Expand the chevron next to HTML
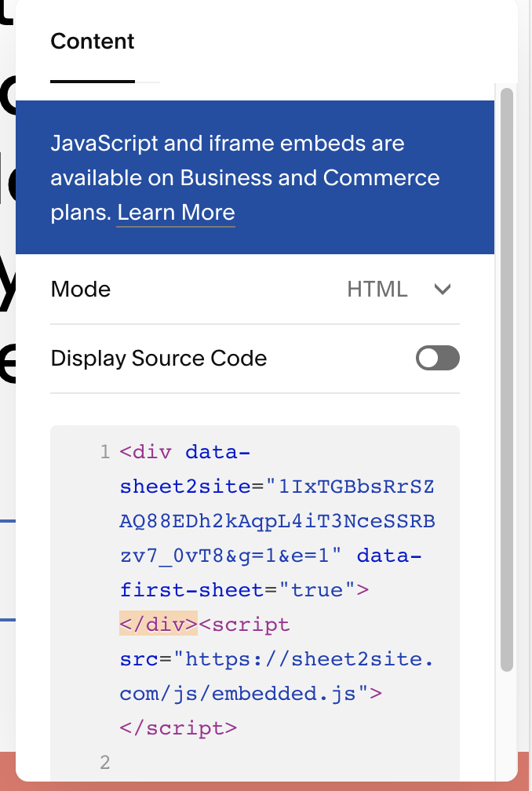The image size is (532, 791). (x=443, y=290)
